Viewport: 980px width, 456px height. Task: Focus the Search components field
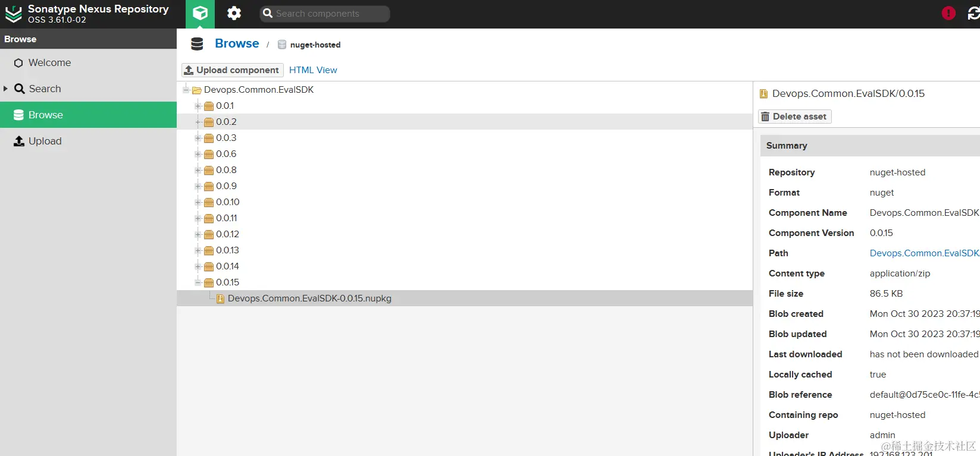point(325,13)
